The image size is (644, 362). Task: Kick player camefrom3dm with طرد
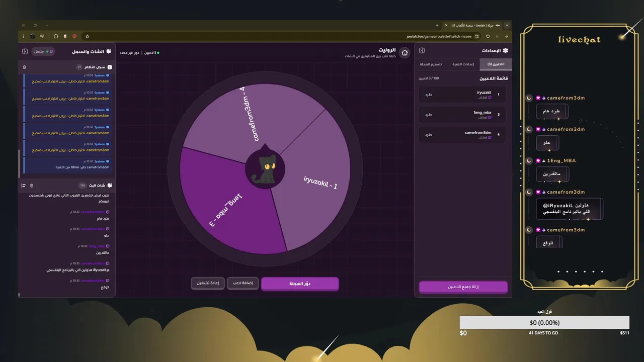(428, 135)
